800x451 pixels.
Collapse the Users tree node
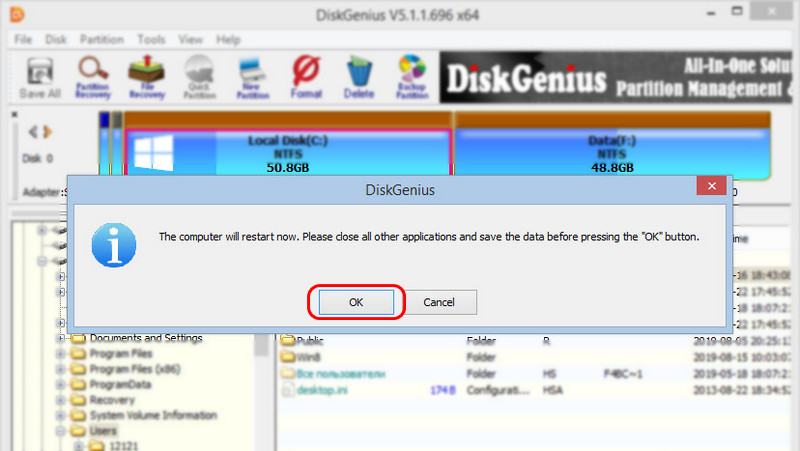[x=61, y=431]
